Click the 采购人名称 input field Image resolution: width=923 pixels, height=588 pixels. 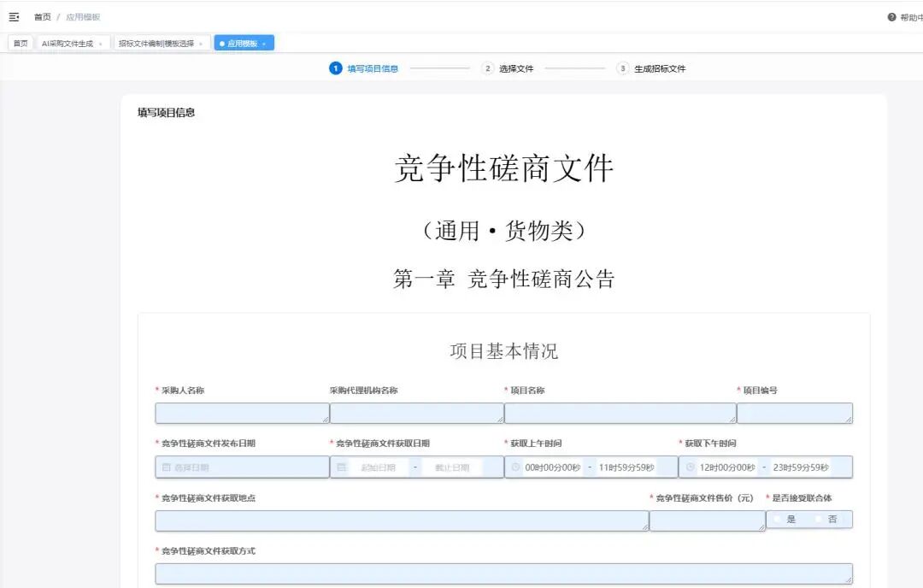tap(242, 414)
